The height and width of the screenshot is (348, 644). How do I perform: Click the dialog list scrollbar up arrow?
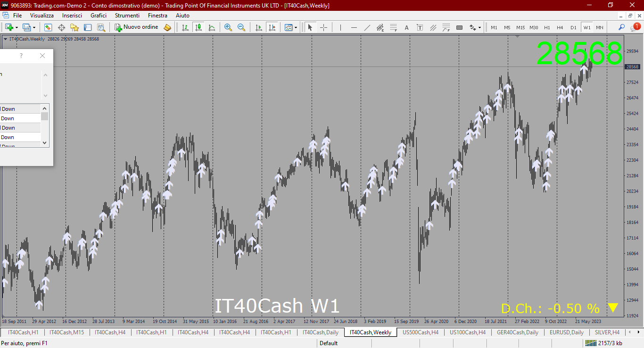click(x=45, y=108)
